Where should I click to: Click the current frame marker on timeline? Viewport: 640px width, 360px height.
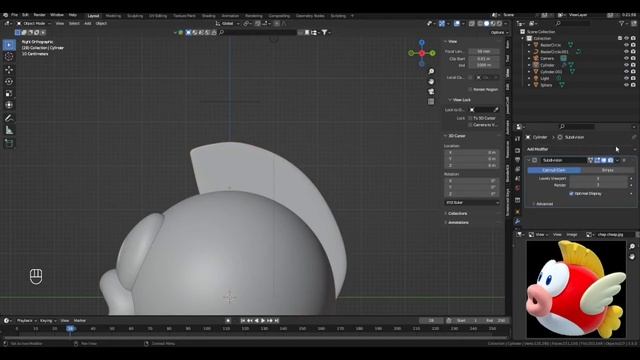pyautogui.click(x=71, y=329)
